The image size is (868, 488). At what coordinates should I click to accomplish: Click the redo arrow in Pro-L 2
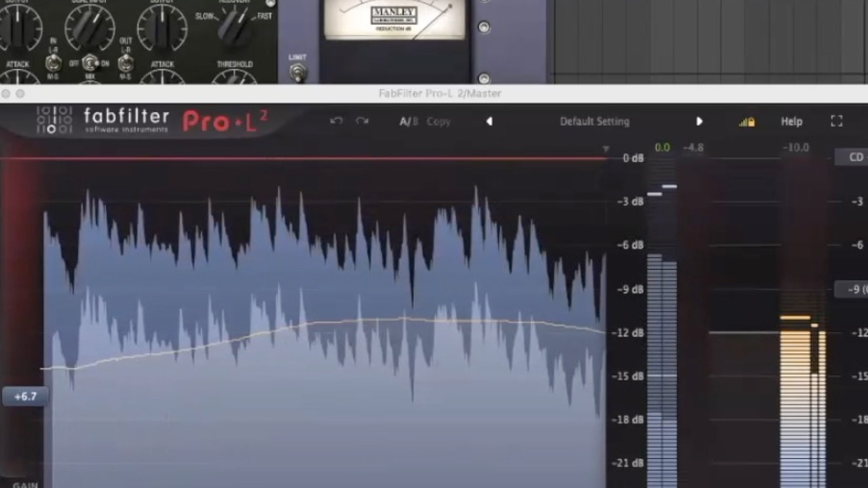click(x=362, y=121)
